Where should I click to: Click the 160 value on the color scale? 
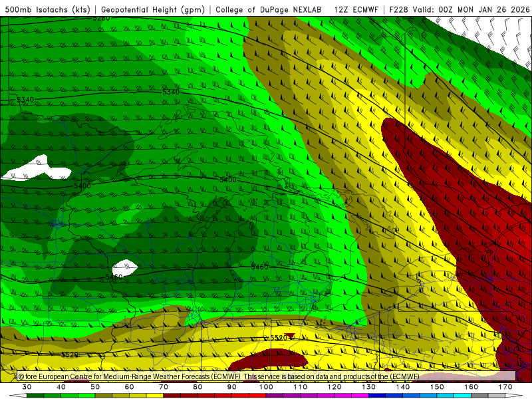click(471, 387)
